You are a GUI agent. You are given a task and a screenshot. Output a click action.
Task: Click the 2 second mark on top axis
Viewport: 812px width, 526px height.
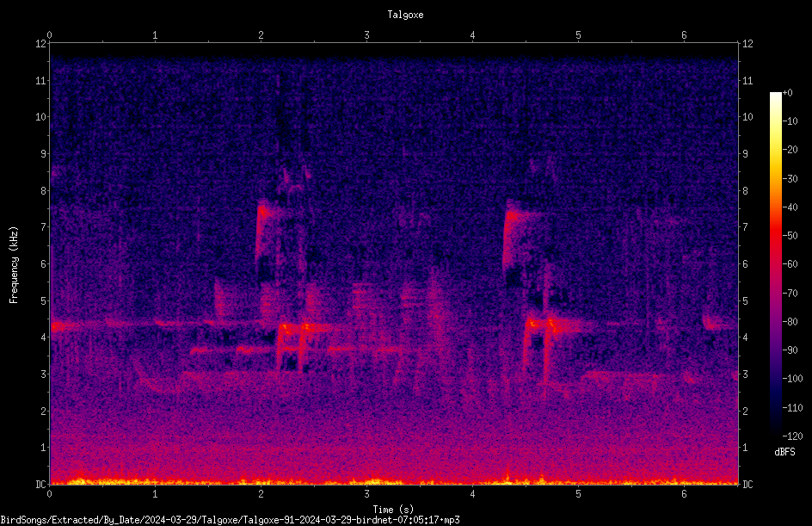click(x=261, y=35)
